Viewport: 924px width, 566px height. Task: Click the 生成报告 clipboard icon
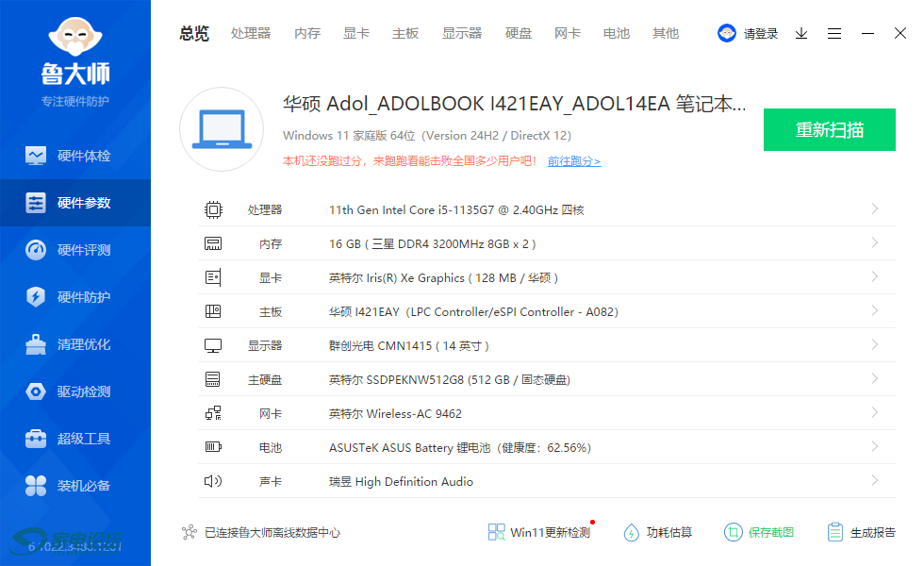click(x=835, y=532)
